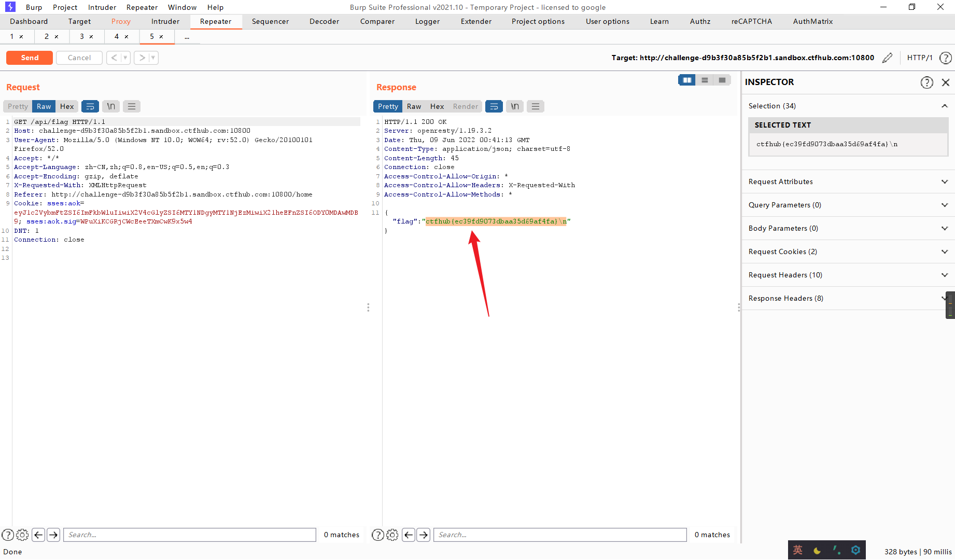
Task: Toggle request non-printable characters \n button
Action: coord(111,106)
